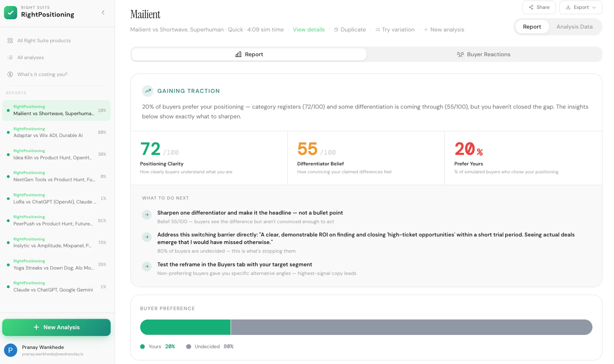Viewport: 614px width, 364px height.
Task: Click the RightPositioning green check logo
Action: click(x=10, y=13)
